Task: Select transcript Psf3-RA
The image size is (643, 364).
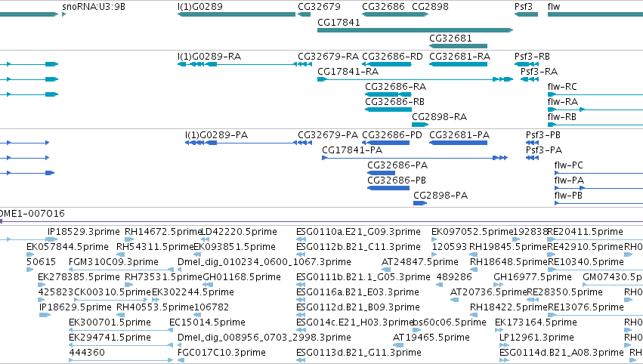Action: 530,79
